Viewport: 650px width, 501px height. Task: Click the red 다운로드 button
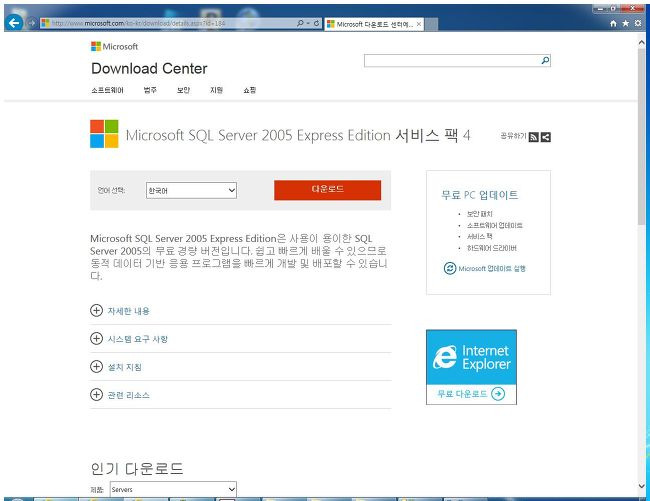(327, 190)
